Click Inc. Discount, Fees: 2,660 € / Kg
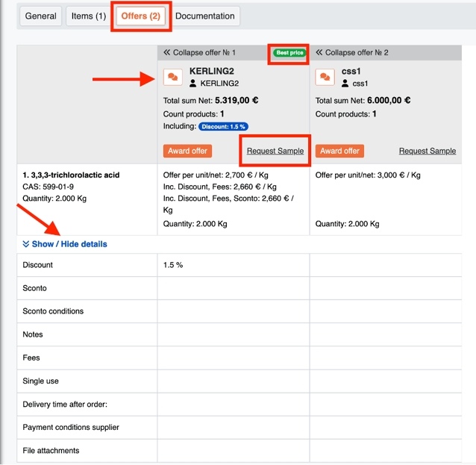Viewport: 476px width, 465px height. click(x=220, y=187)
